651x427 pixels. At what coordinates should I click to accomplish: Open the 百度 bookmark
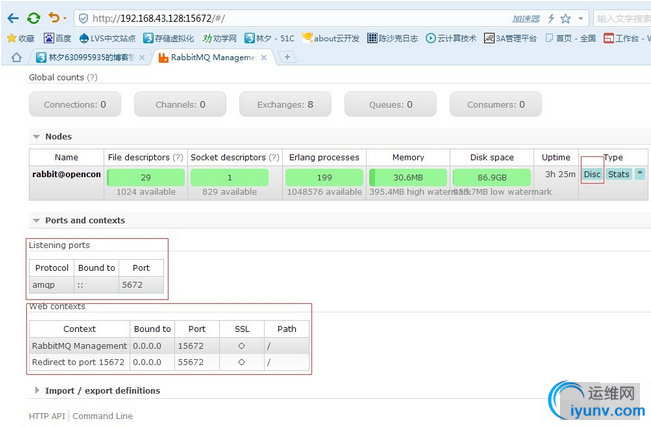point(57,39)
